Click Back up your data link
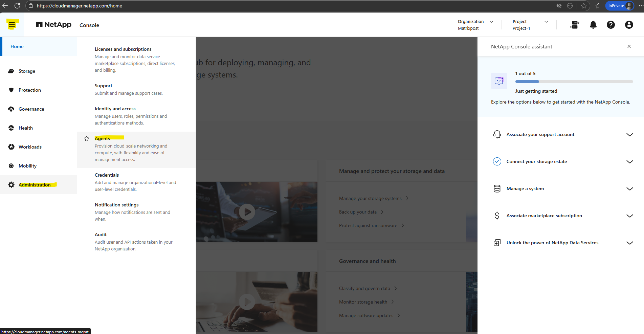This screenshot has width=644, height=334. pyautogui.click(x=361, y=212)
